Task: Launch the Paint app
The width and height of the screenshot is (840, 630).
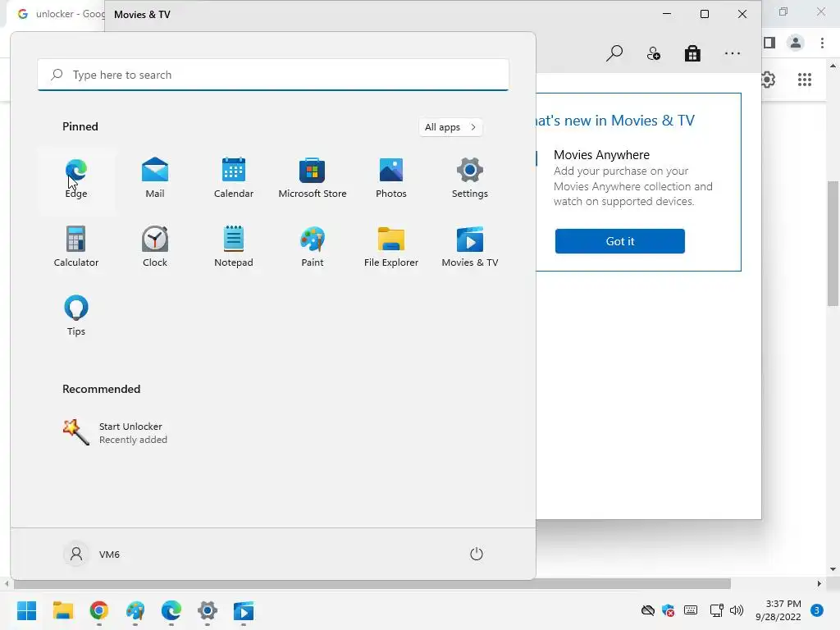Action: point(313,247)
